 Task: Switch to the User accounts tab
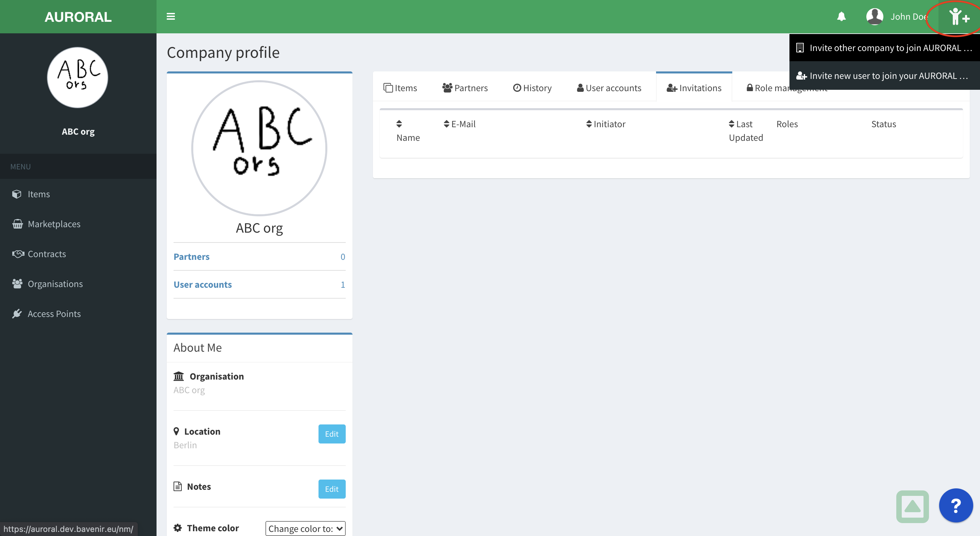click(609, 88)
